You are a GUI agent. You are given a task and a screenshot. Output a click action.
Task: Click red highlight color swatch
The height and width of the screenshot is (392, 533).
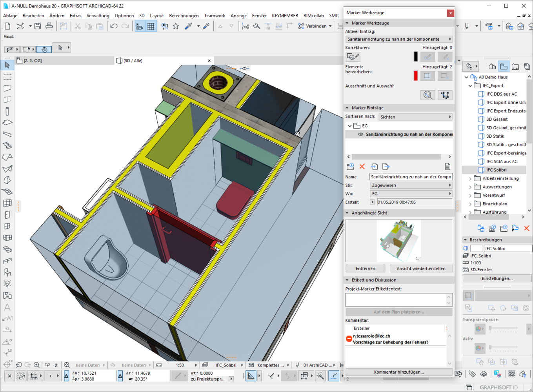416,76
